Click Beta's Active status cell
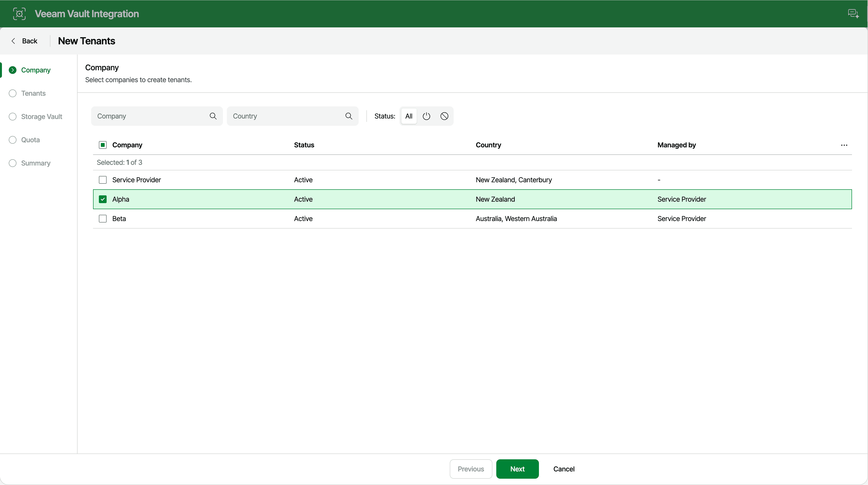Image resolution: width=868 pixels, height=485 pixels. click(303, 218)
